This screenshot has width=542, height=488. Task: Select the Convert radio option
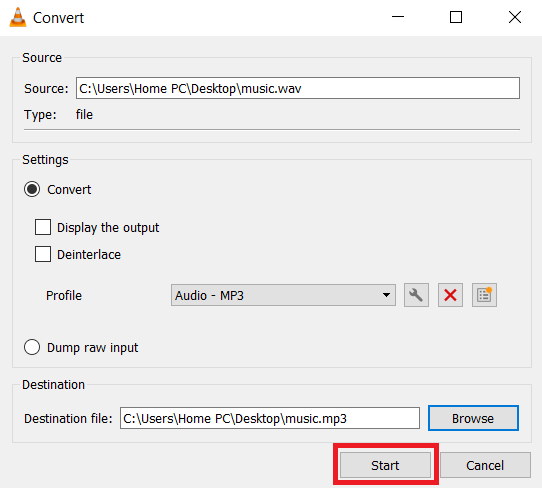click(32, 189)
